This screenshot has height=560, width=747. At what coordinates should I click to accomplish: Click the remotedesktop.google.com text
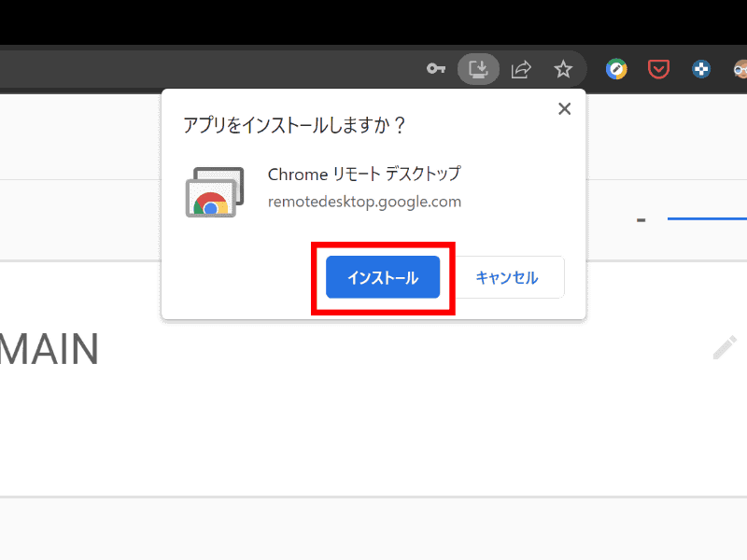pyautogui.click(x=364, y=202)
